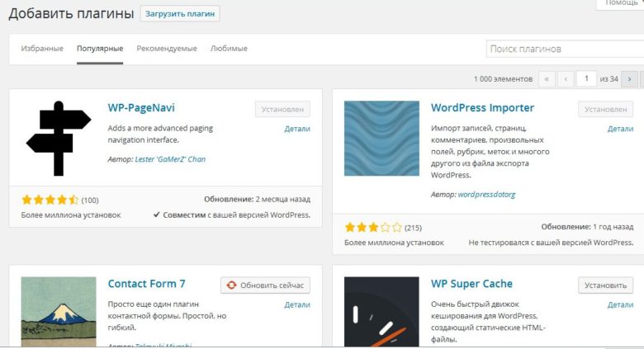Click 'Обновить сейчас' for Contact Form 7

coord(265,285)
